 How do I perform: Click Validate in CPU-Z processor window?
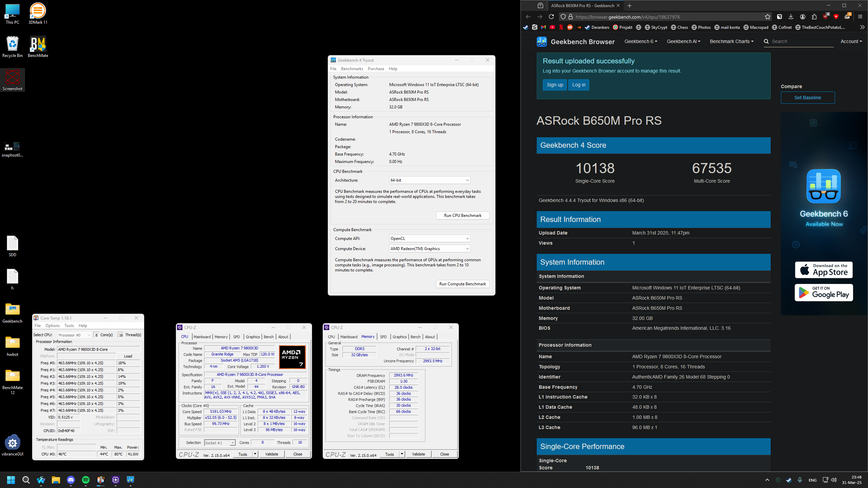coord(272,454)
